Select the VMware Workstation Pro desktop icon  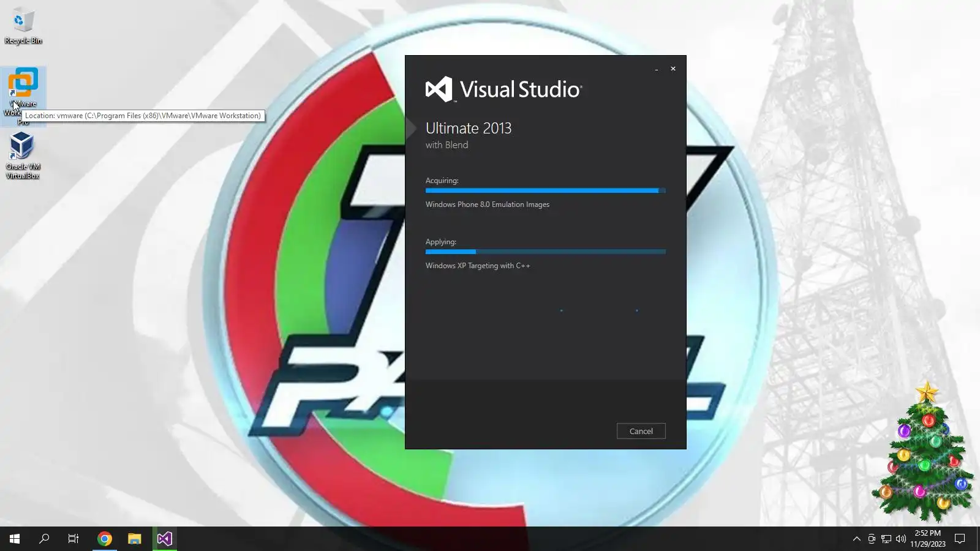[x=23, y=96]
